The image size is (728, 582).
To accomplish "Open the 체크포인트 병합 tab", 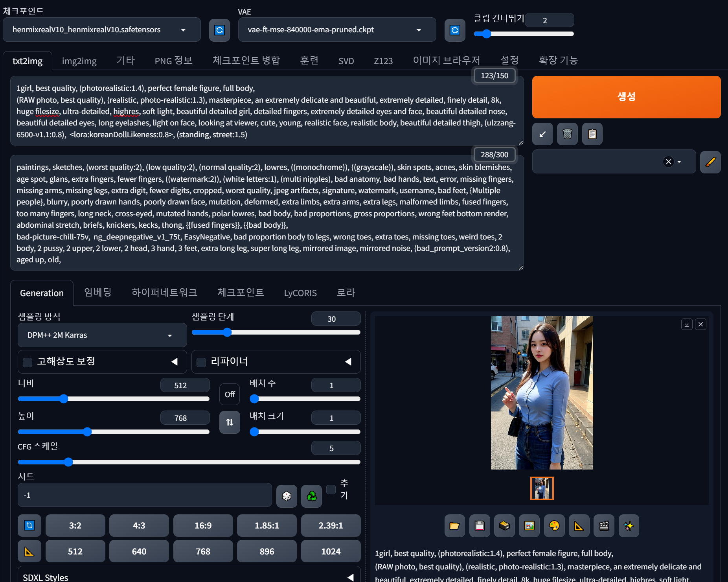I will pyautogui.click(x=246, y=60).
